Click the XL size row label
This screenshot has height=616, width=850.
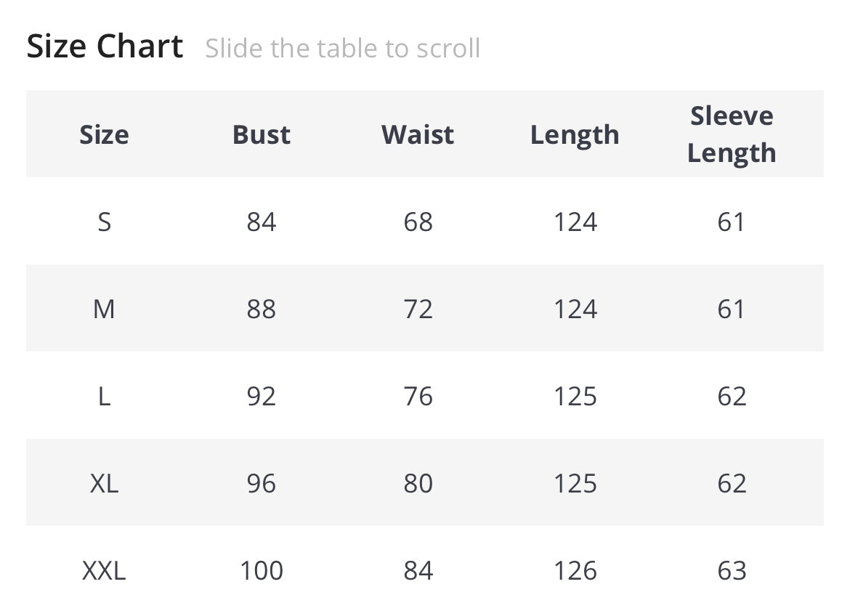(x=104, y=483)
